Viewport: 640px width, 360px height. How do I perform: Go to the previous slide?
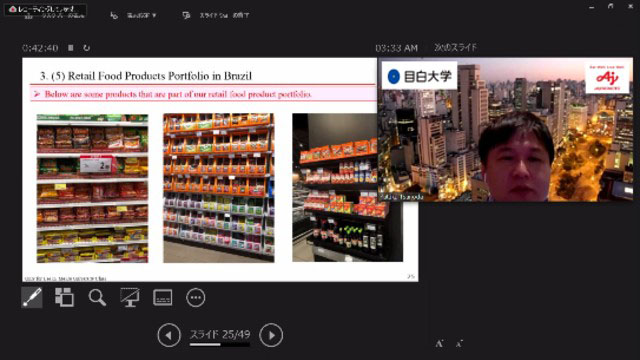pyautogui.click(x=169, y=335)
